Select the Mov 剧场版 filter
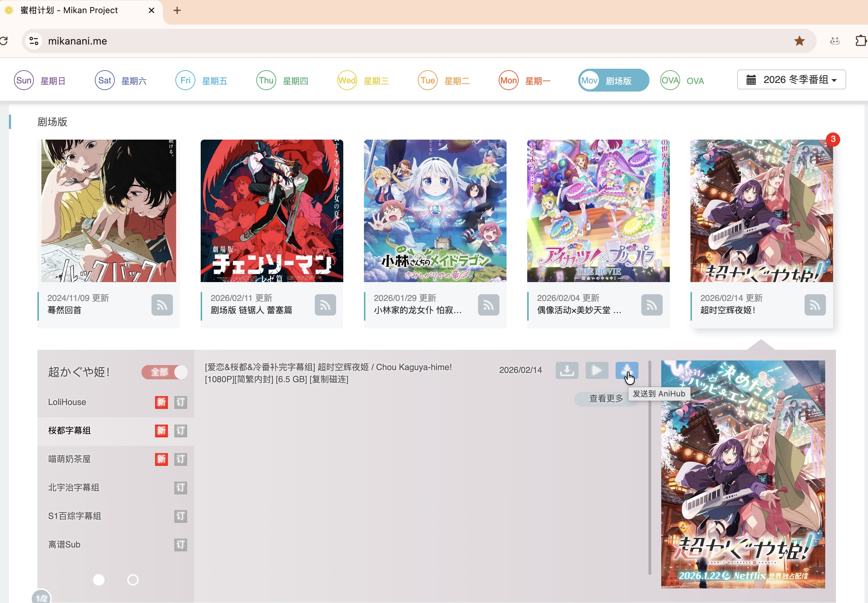 (x=613, y=80)
